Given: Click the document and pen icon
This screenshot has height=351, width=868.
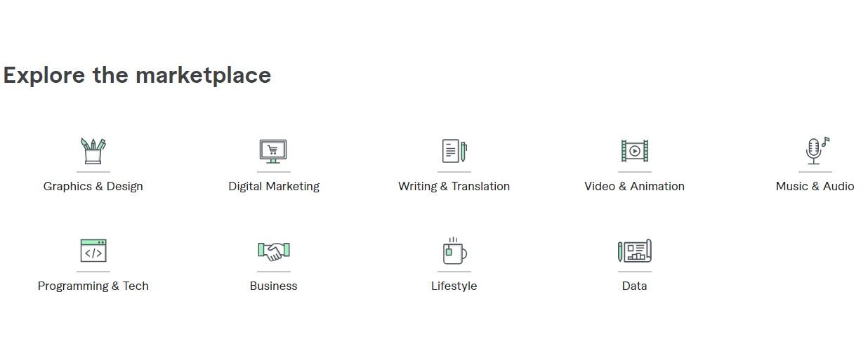Looking at the screenshot, I should 454,151.
